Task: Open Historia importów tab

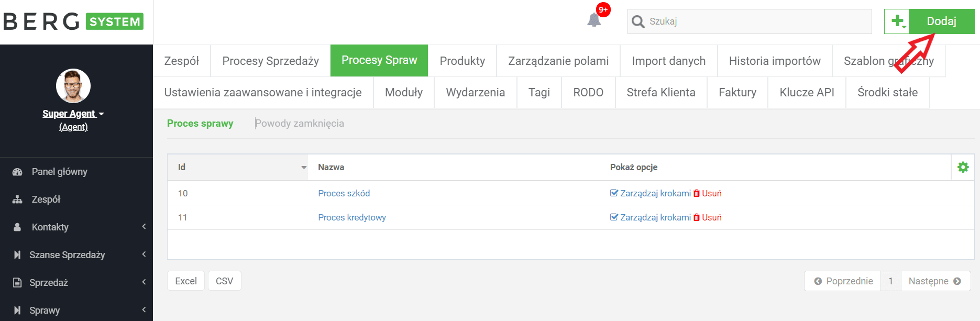Action: [x=775, y=61]
